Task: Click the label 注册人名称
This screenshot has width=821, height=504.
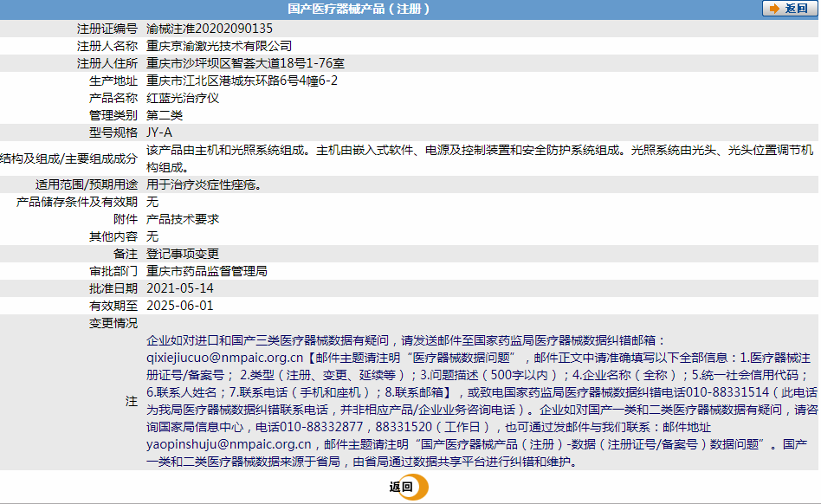Action: 107,46
